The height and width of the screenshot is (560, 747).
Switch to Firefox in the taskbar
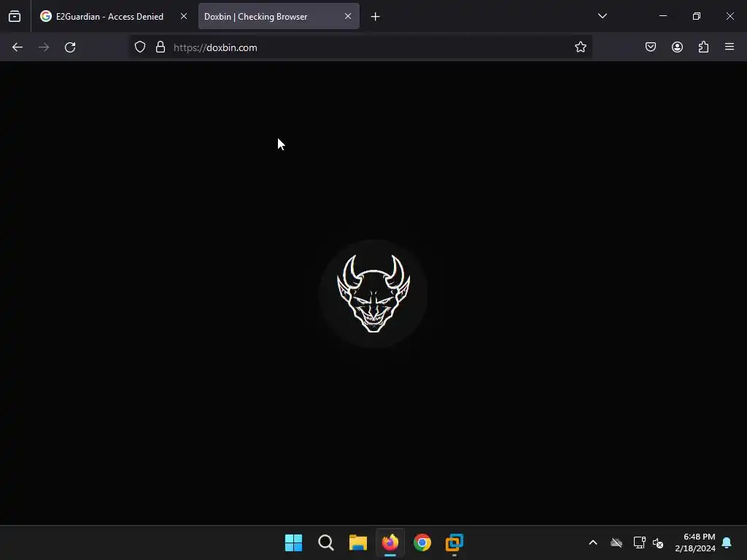point(390,542)
